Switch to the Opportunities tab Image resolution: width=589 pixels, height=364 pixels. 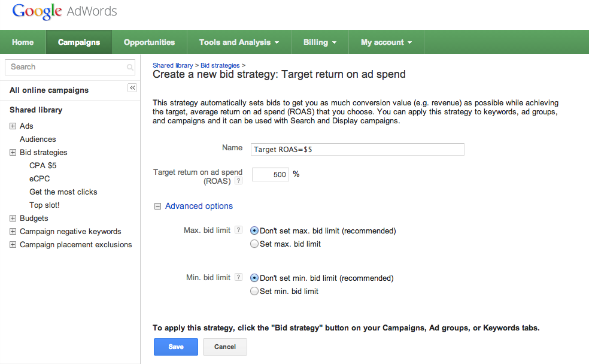148,42
